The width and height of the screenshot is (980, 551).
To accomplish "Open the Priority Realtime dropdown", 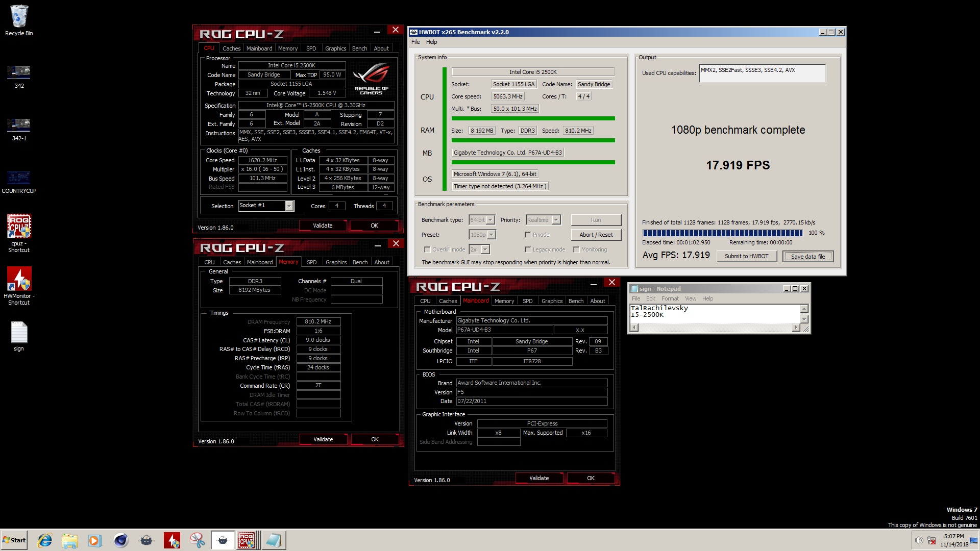I will pyautogui.click(x=543, y=220).
